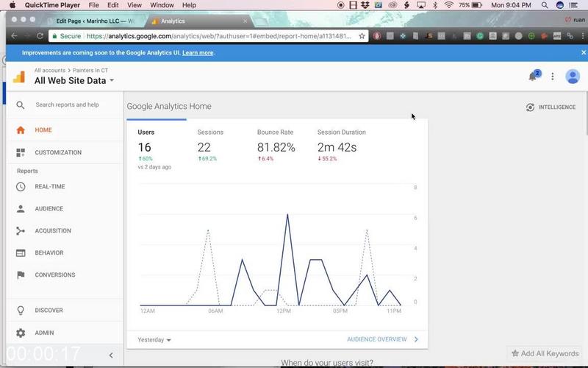Go back with browser back arrow
The image size is (588, 368).
14,36
